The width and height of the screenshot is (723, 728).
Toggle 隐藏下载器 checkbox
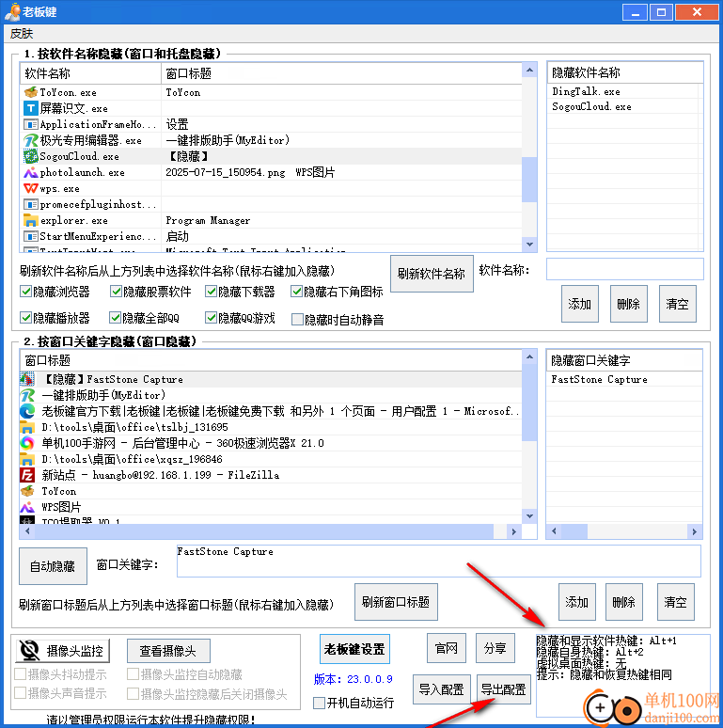[x=212, y=292]
